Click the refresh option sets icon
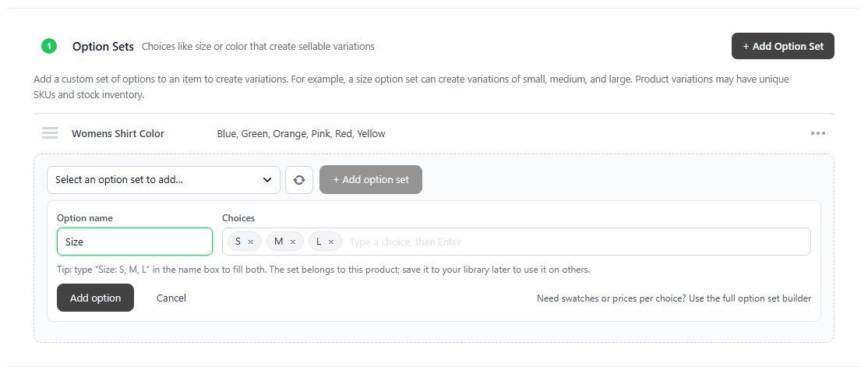 click(299, 180)
